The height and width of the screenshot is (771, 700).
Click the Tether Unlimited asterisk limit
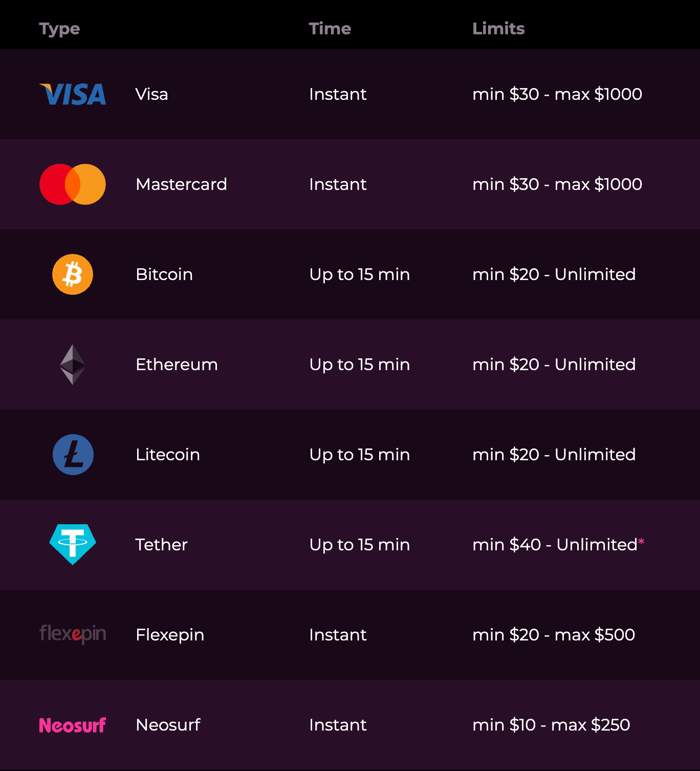(558, 544)
